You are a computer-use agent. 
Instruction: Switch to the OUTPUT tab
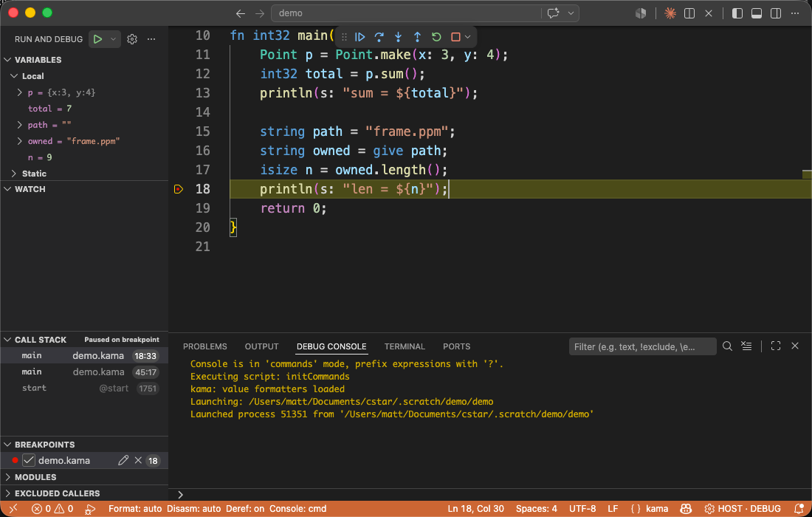coord(261,346)
